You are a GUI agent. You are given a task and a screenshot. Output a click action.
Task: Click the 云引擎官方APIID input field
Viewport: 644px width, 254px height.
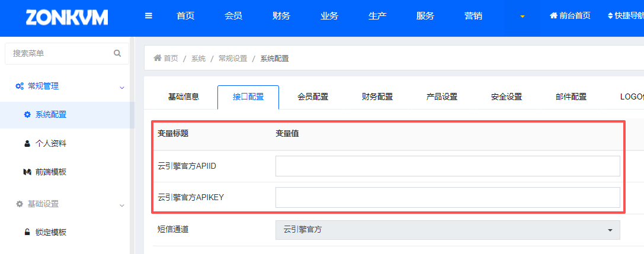(447, 166)
